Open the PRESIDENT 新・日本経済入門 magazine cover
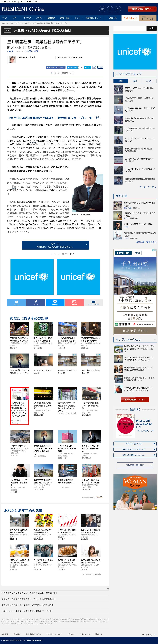Screen dimensions: 158x644 click(126, 426)
